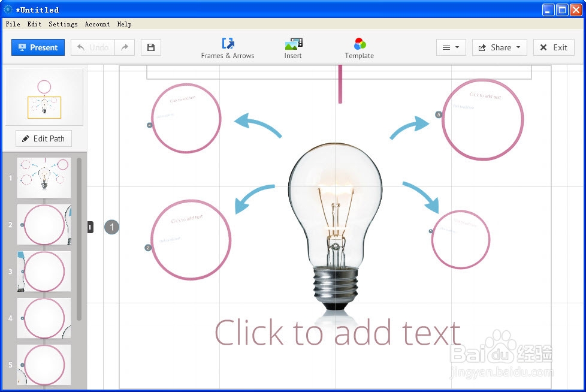
Task: Click path marker 2 on lower-left circle
Action: [148, 248]
